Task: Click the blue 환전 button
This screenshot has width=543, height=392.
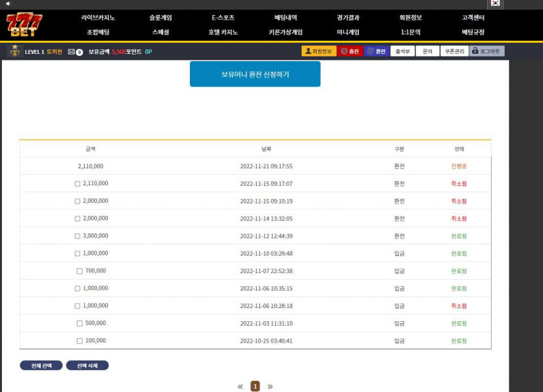Action: pos(377,51)
